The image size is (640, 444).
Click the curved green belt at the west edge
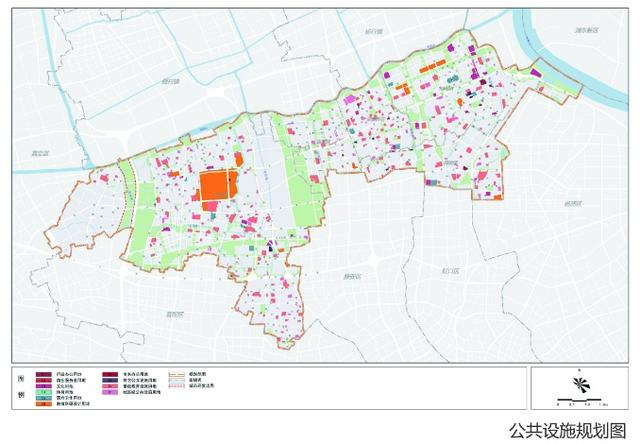point(128,194)
